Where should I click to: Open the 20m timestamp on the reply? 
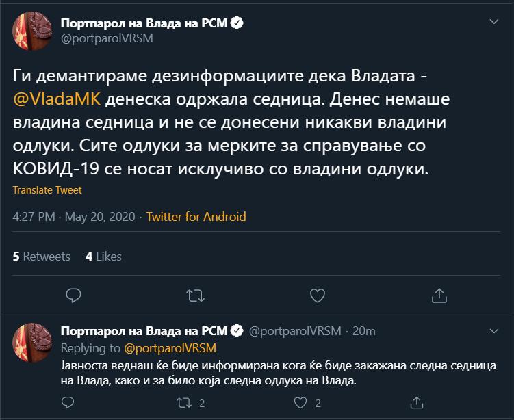[x=362, y=331]
